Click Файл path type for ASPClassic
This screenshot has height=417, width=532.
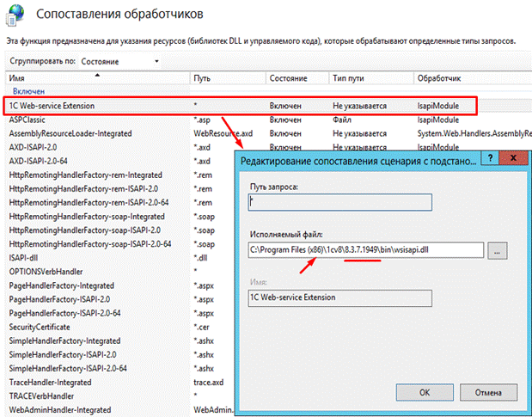(342, 120)
